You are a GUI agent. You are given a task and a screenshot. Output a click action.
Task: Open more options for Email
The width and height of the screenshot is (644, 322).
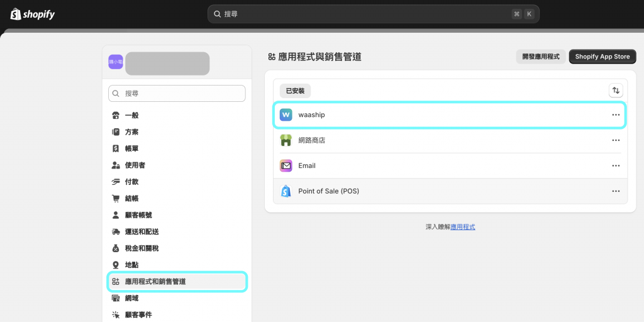pyautogui.click(x=616, y=165)
